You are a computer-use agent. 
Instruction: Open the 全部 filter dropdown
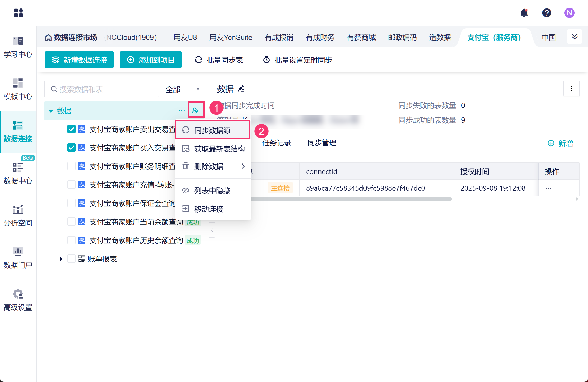tap(183, 89)
